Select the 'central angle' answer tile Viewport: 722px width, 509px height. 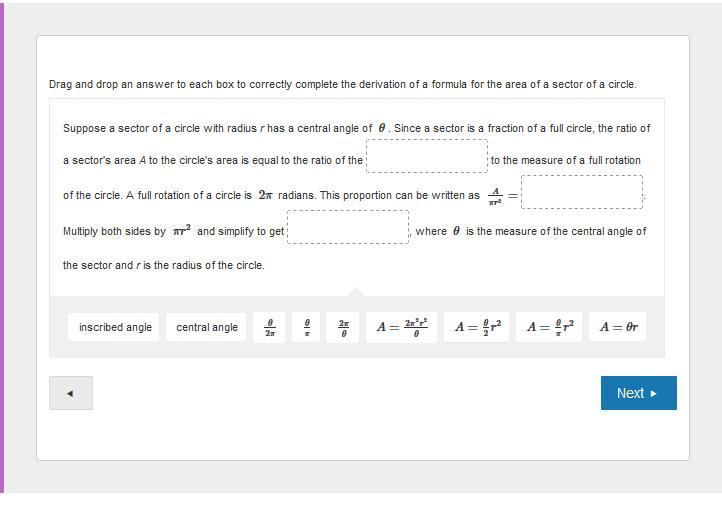click(206, 327)
